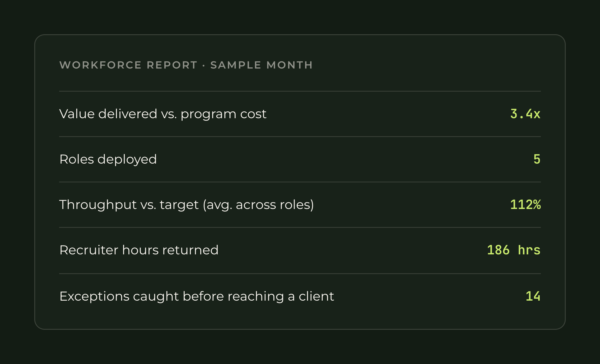Select the Recruiter hours returned label
Image resolution: width=600 pixels, height=364 pixels.
point(139,250)
